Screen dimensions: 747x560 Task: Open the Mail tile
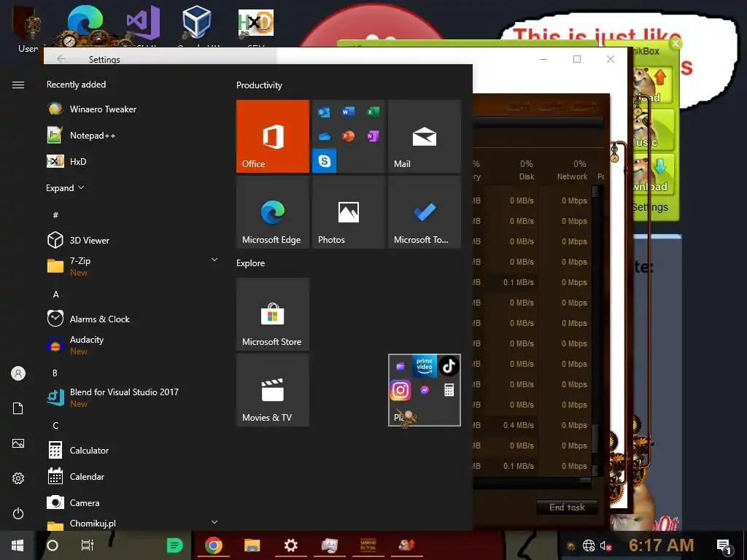coord(425,136)
